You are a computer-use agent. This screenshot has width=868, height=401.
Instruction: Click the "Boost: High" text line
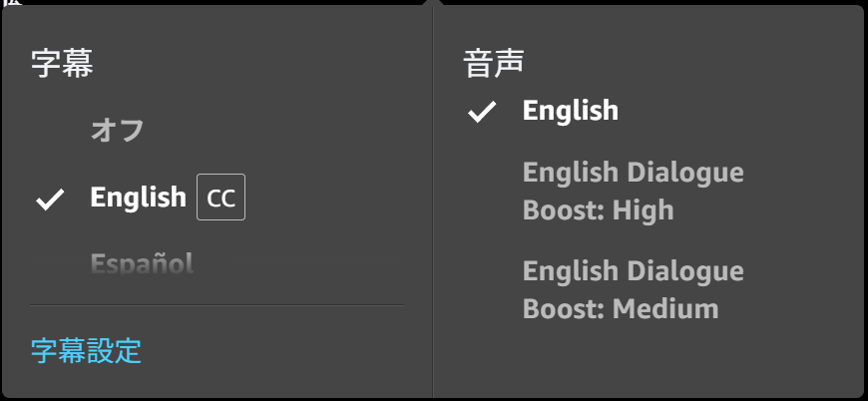point(598,210)
